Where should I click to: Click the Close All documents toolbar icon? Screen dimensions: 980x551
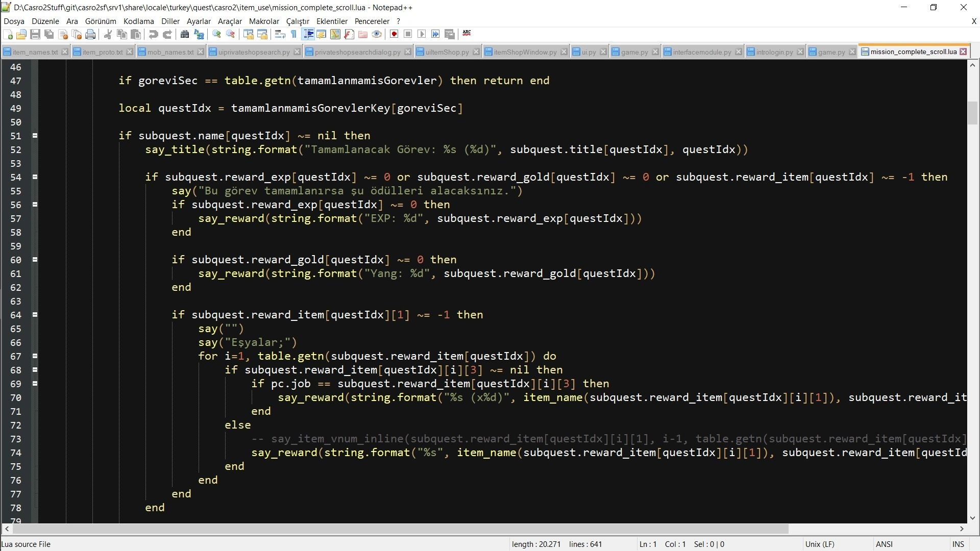[x=77, y=34]
